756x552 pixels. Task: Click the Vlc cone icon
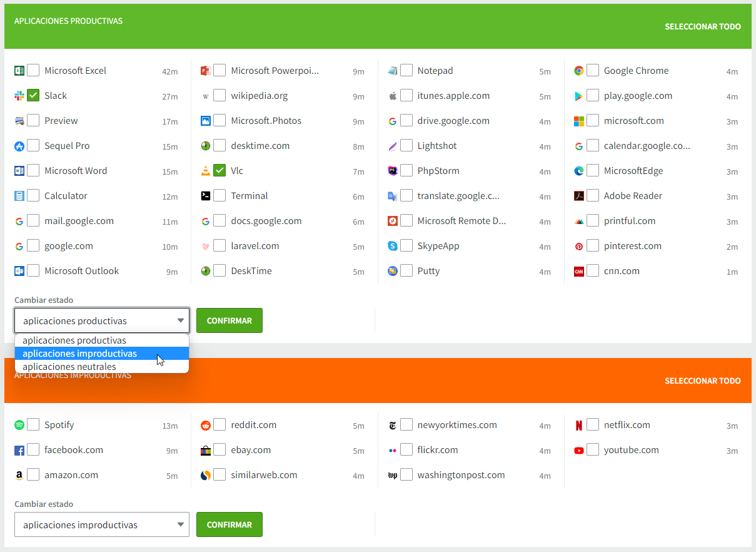coord(206,171)
